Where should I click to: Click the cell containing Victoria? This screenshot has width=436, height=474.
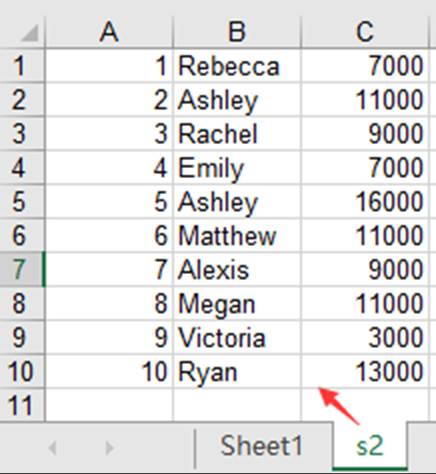click(x=237, y=337)
